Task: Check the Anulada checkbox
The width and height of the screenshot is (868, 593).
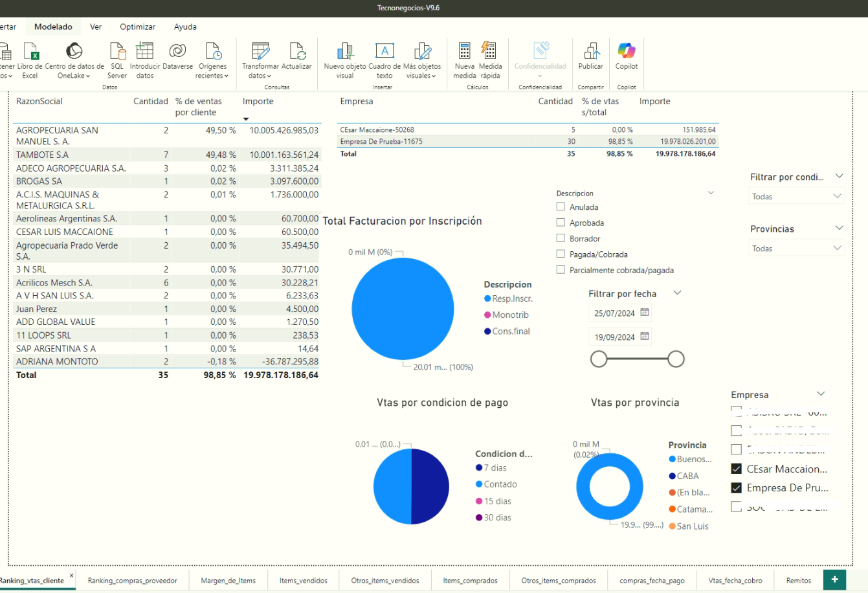Action: point(561,207)
